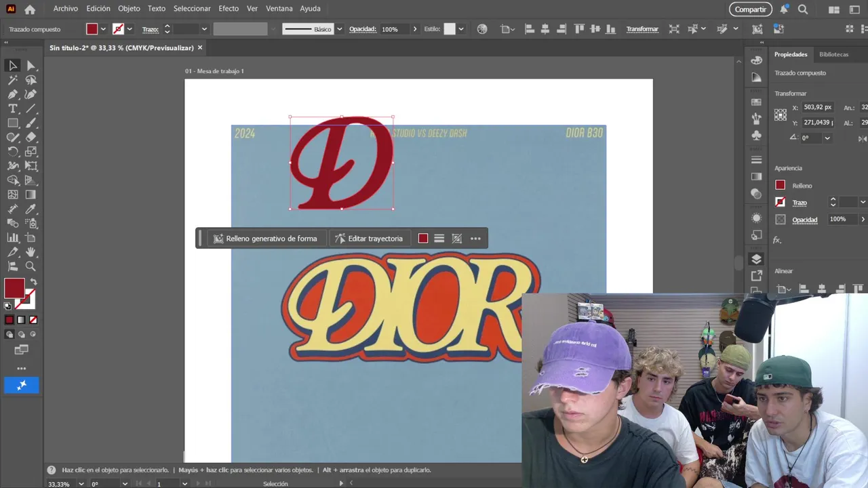Open the Básico brush definition dropdown
Viewport: 868px width, 488px height.
340,29
